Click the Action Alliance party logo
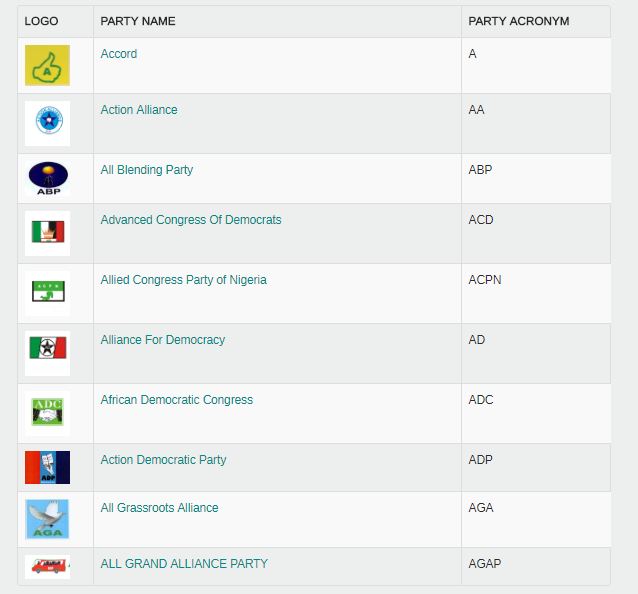Image resolution: width=638 pixels, height=594 pixels. (47, 123)
